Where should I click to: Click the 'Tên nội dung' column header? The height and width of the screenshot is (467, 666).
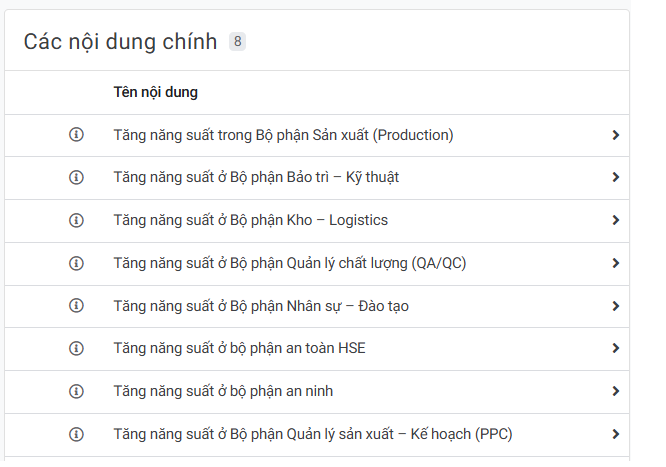coord(156,92)
